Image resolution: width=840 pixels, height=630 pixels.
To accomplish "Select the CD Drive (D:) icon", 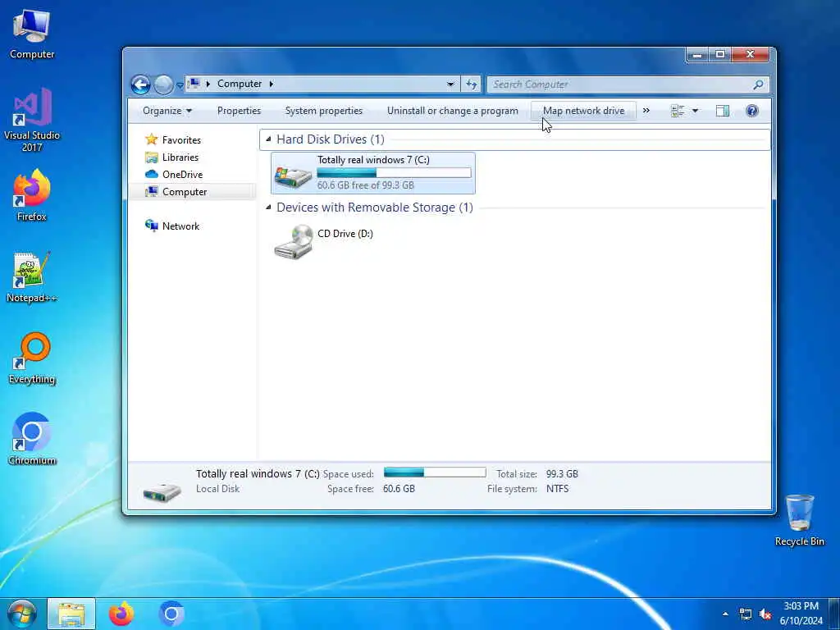I will pos(293,242).
